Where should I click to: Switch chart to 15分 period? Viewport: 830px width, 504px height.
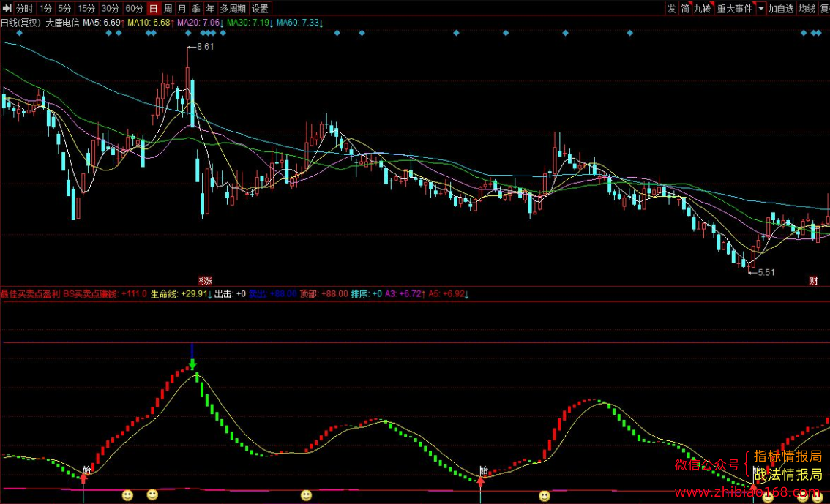86,9
